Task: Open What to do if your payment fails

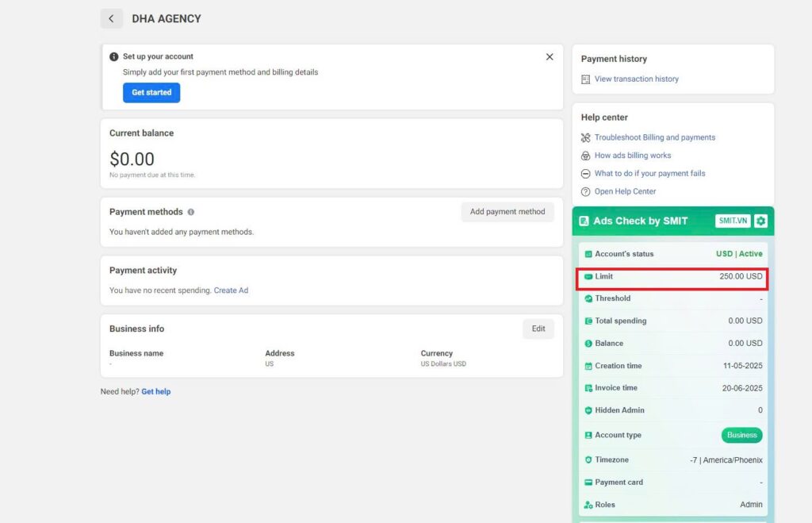Action: 649,173
